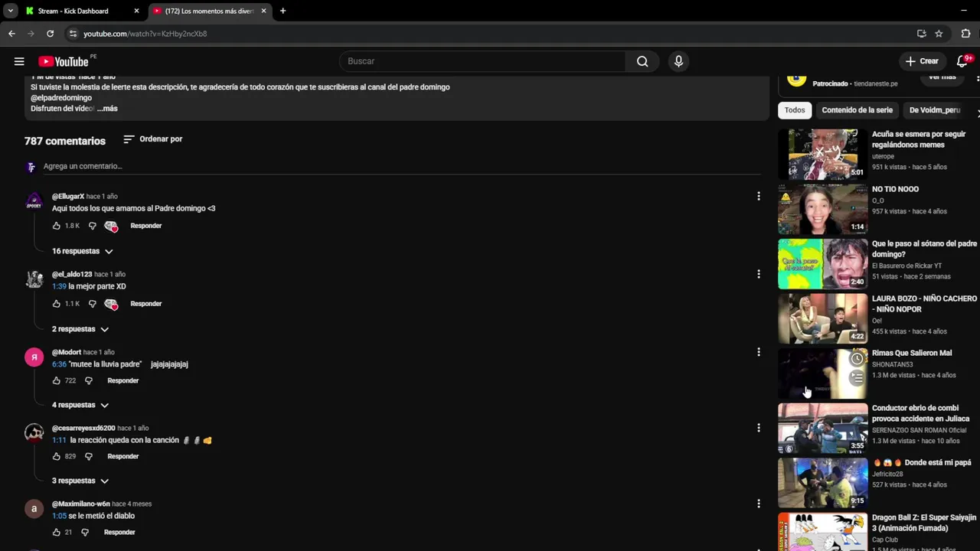Screen dimensions: 980x551
Task: Open the notifications bell
Action: coord(962,61)
